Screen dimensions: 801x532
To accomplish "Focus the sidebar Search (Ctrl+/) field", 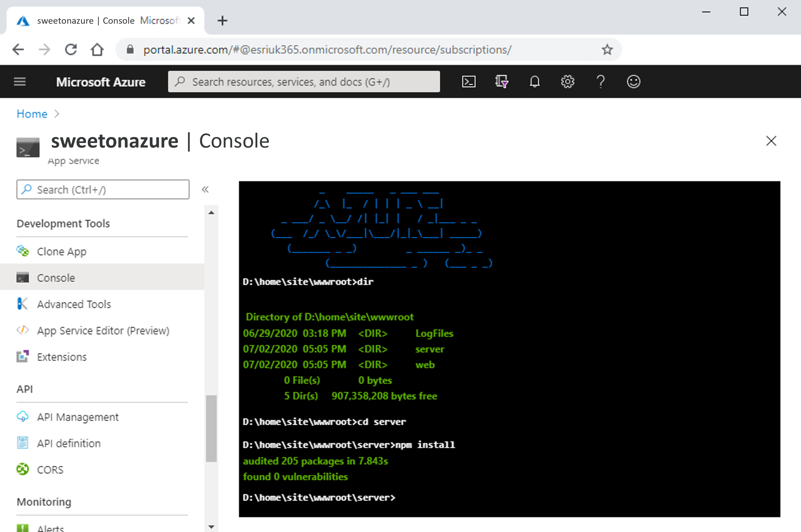I will (x=103, y=189).
